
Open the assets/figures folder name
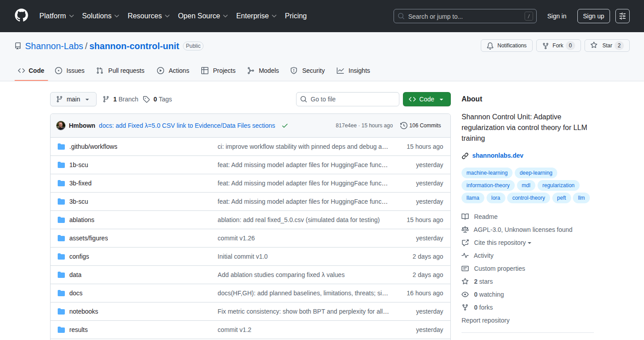tap(89, 238)
